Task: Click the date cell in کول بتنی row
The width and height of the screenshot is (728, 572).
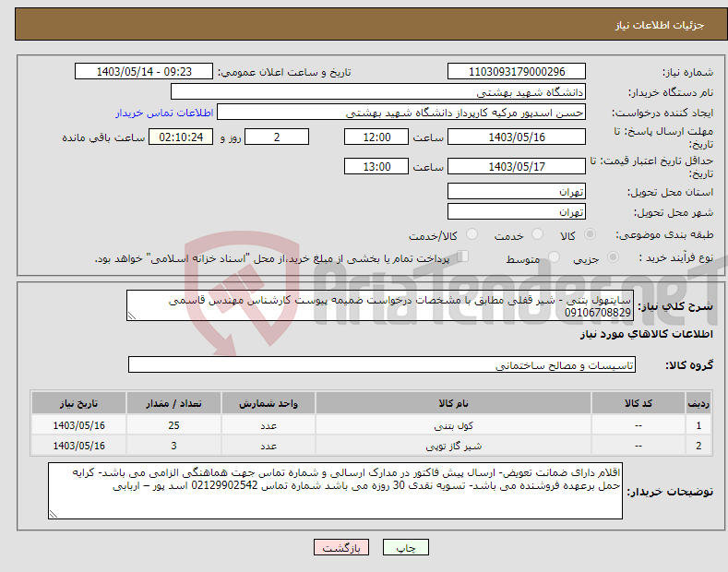Action: [79, 424]
